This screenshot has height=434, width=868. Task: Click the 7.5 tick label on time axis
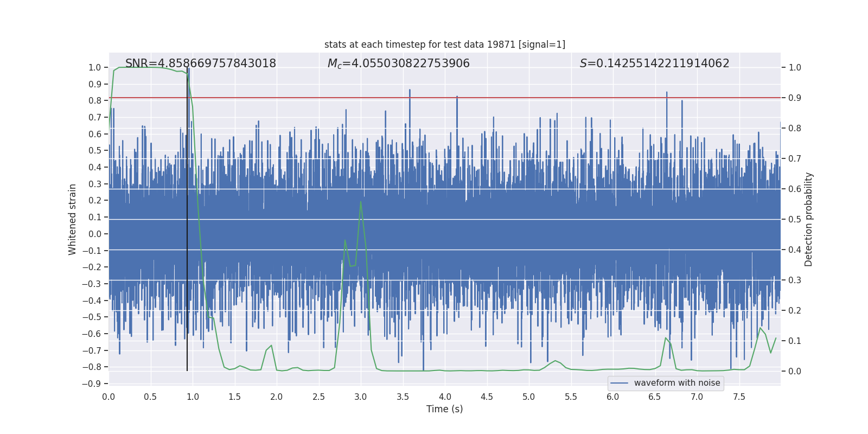point(739,397)
